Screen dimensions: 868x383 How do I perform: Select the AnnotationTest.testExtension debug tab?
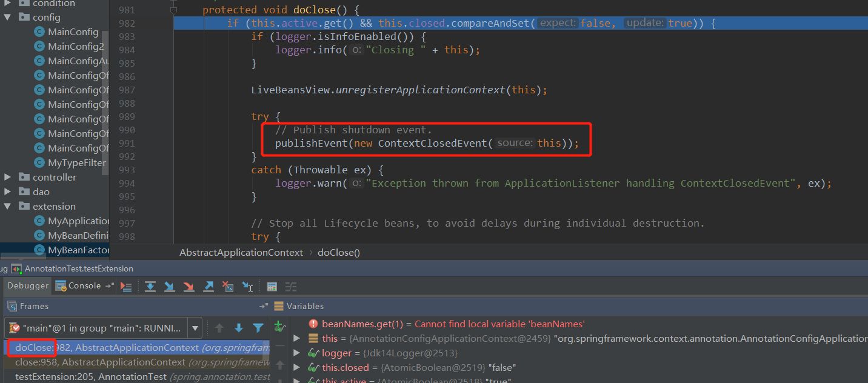pyautogui.click(x=79, y=268)
